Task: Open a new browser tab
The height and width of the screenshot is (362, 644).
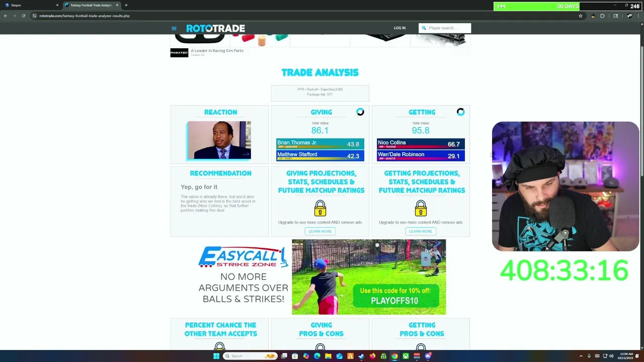Action: click(x=126, y=5)
